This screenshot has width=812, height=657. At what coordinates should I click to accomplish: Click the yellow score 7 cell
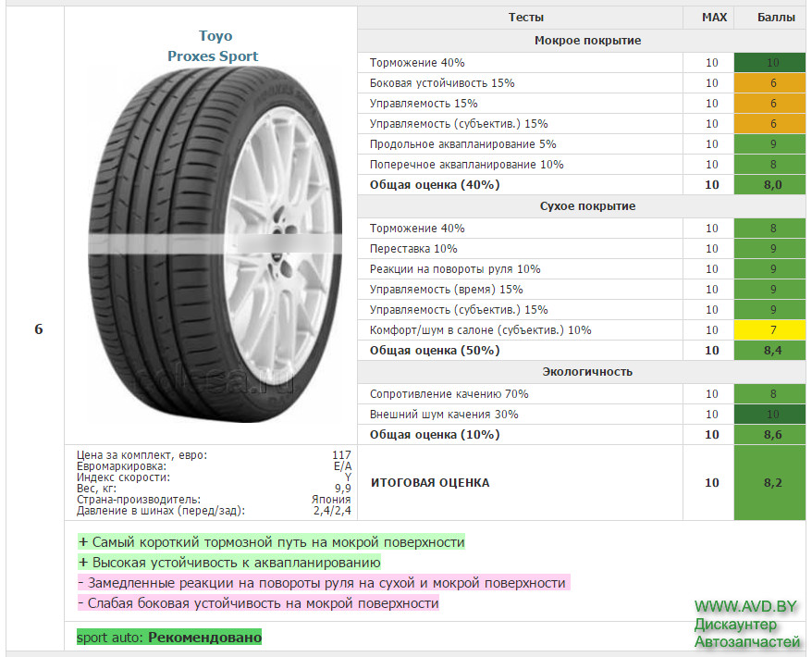pyautogui.click(x=772, y=330)
